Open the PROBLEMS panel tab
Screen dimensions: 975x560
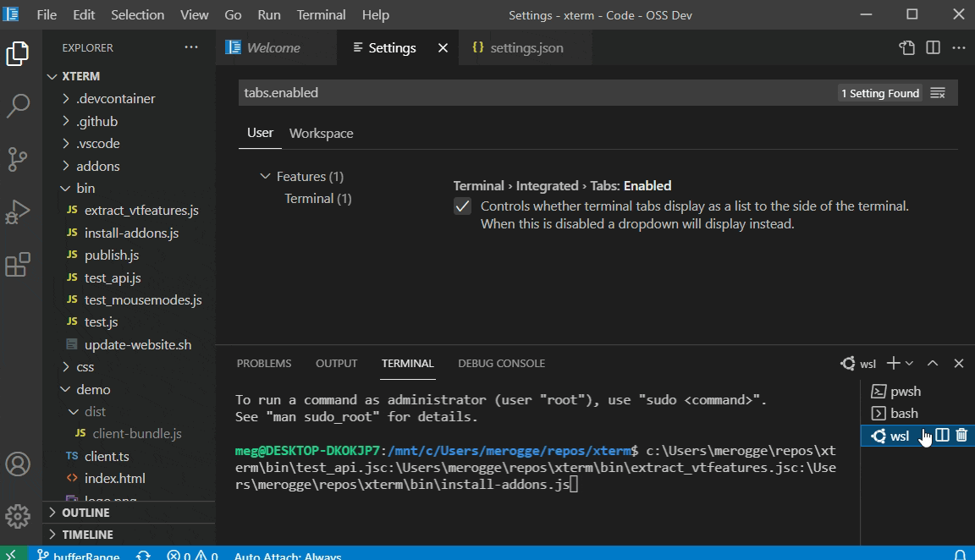point(264,364)
